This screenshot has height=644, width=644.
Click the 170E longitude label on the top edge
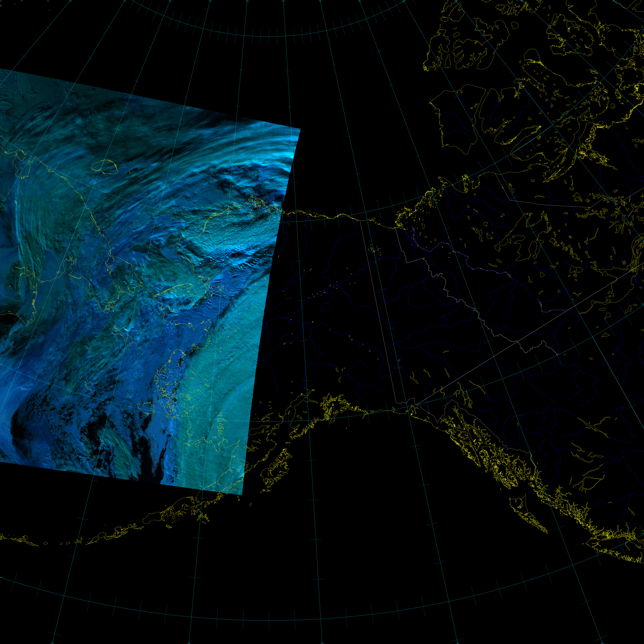pos(125,1)
